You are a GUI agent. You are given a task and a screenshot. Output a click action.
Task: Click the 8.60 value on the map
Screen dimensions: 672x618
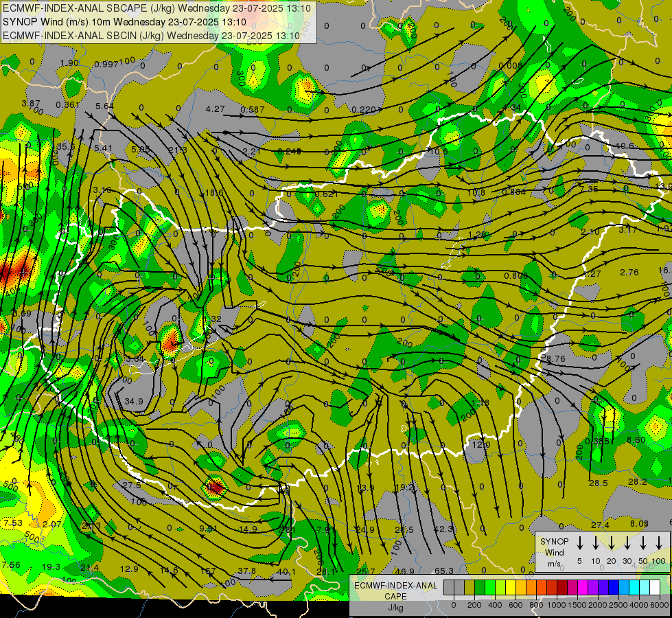tap(636, 439)
